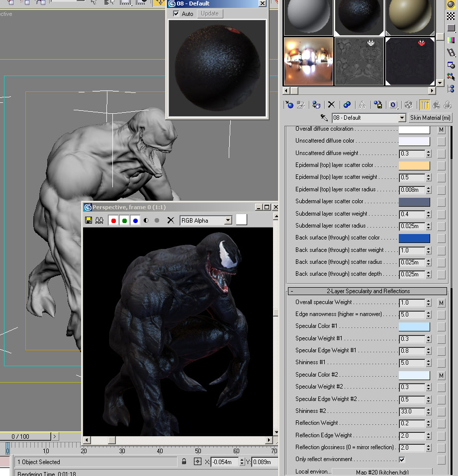Image resolution: width=458 pixels, height=476 pixels.
Task: Clone the rendered frame window icon
Action: 99,221
